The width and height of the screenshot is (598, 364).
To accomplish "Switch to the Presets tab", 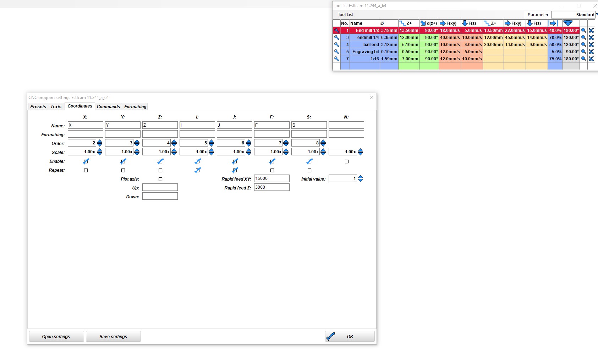I will pyautogui.click(x=38, y=107).
